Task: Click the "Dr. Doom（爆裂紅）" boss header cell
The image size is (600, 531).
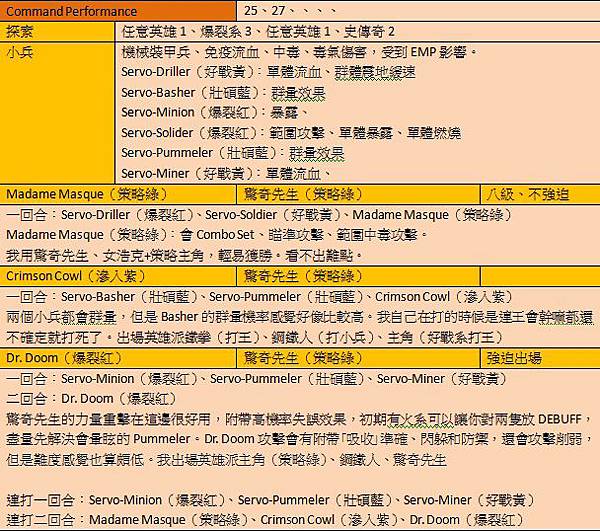Action: [118, 358]
